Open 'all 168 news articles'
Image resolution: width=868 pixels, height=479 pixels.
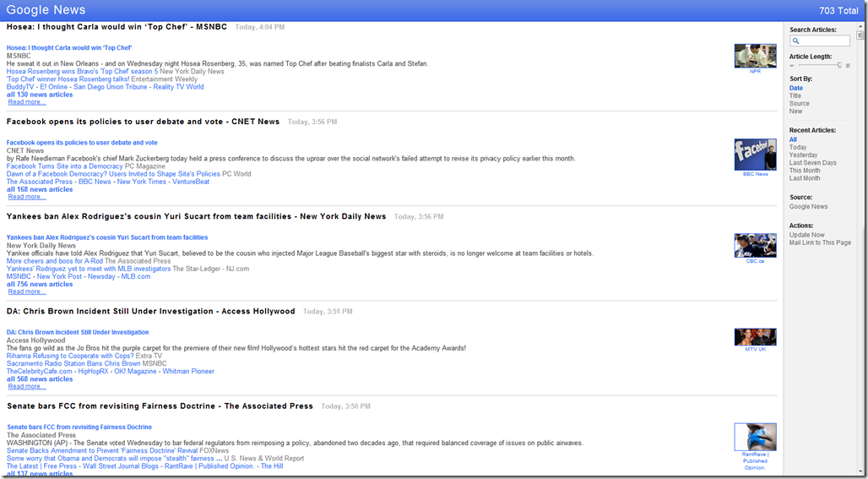click(x=40, y=189)
